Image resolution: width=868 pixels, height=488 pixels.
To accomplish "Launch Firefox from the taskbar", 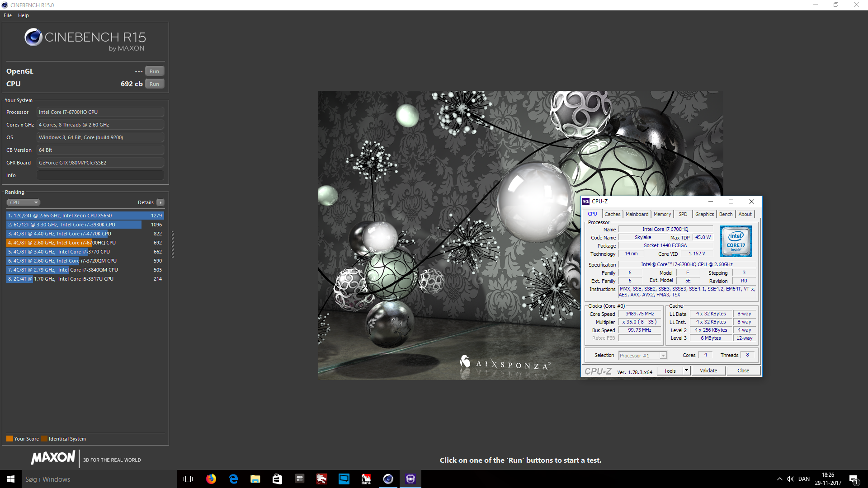I will pos(211,479).
